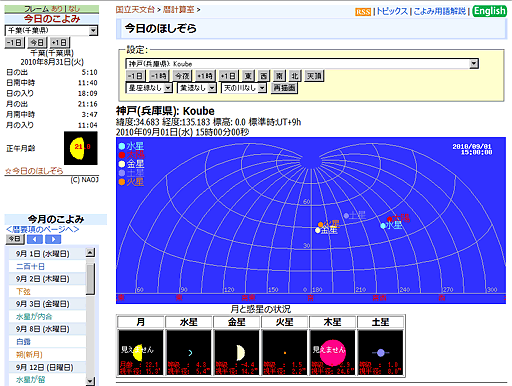Click -1日 button in 今日のこよみ
This screenshot has width=512, height=386.
point(14,43)
